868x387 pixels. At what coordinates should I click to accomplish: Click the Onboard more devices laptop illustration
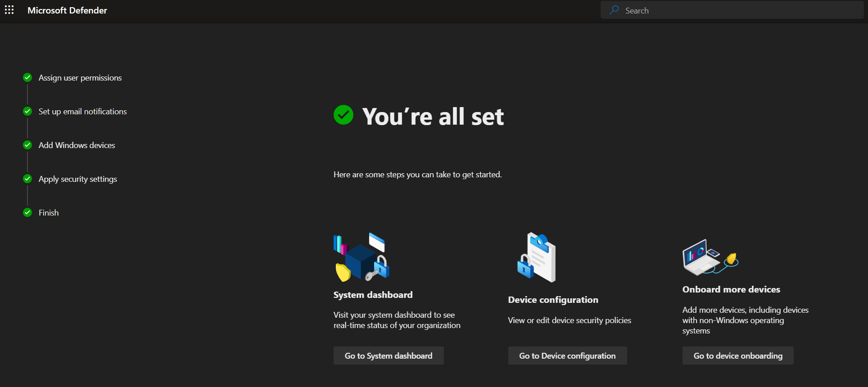coord(710,257)
